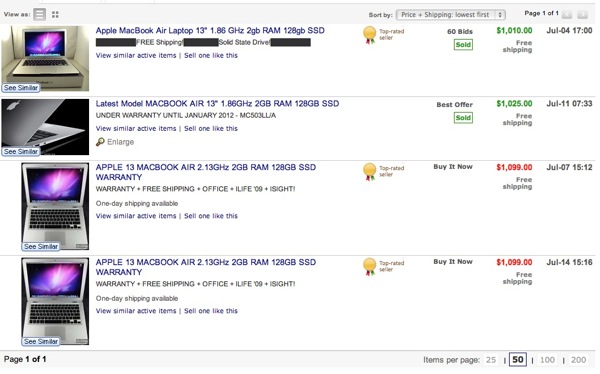The image size is (600, 374).
Task: Open Latest Model MACBOOK AIR listing title
Action: (217, 104)
